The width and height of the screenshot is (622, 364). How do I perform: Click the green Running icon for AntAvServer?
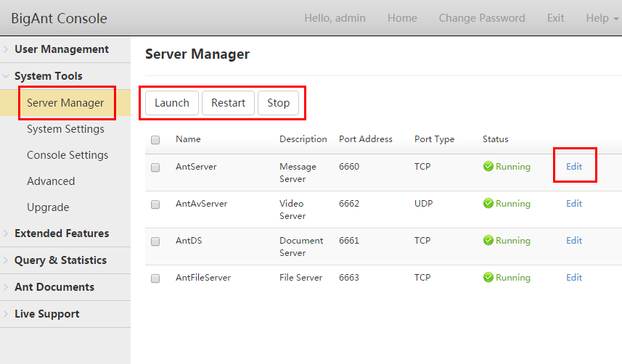point(488,204)
